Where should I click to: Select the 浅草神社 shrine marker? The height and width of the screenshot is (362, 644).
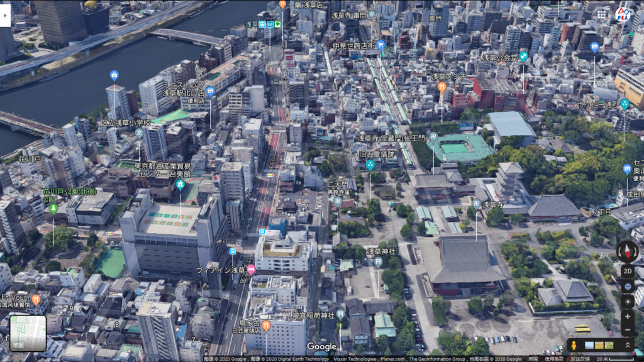coord(378,261)
